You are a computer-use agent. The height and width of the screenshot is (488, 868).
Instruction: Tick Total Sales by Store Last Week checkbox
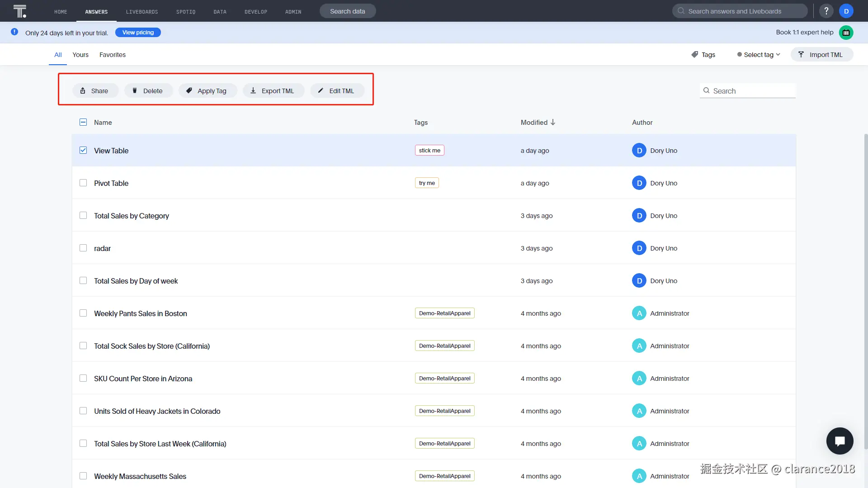click(83, 443)
